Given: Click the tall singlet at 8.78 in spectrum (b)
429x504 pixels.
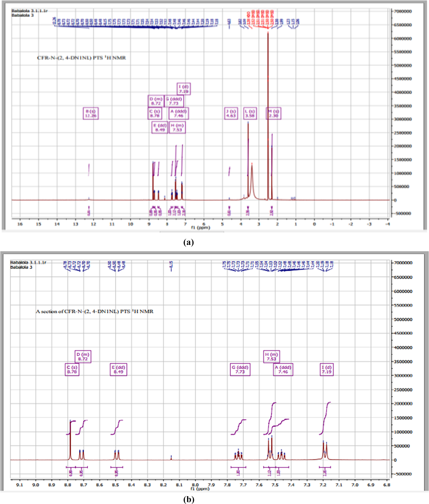Looking at the screenshot, I should (70, 440).
